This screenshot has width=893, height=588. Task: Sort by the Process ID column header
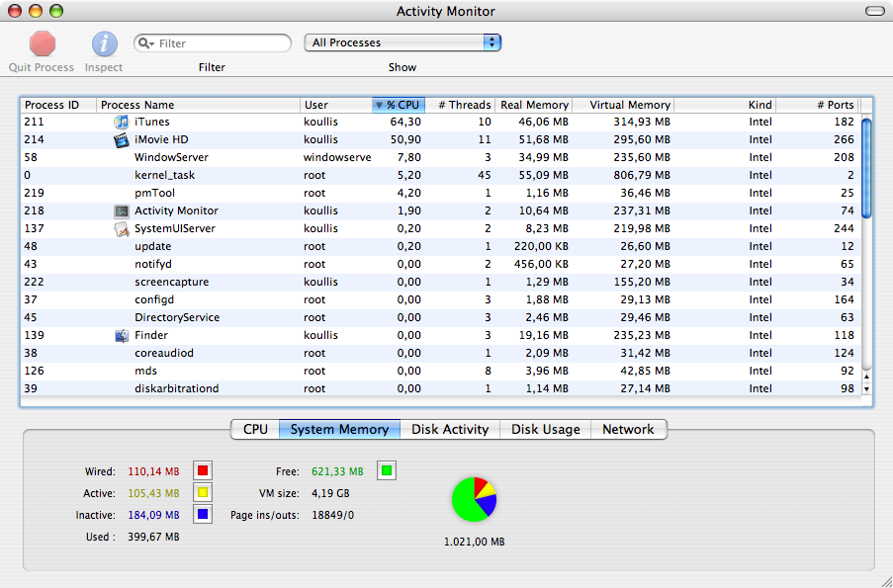(58, 105)
